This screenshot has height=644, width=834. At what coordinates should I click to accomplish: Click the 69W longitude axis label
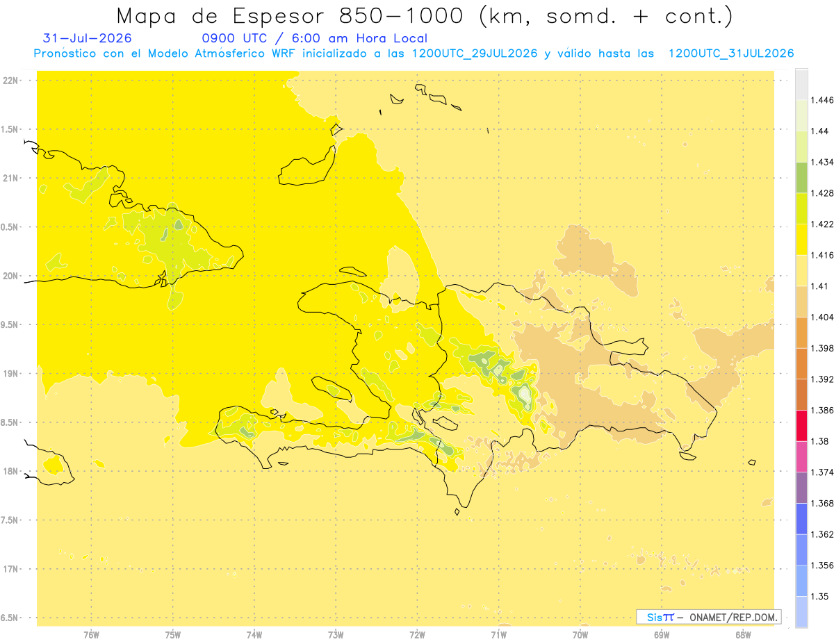[x=662, y=634]
